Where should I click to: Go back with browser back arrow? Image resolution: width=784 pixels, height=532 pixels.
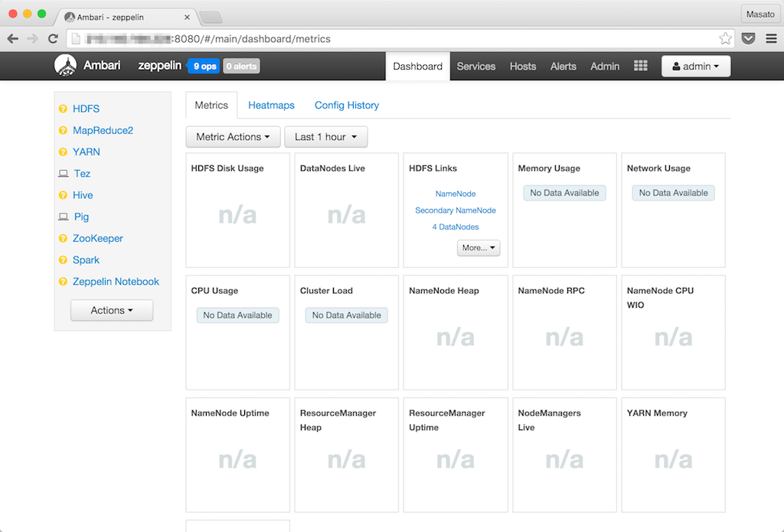pos(13,38)
